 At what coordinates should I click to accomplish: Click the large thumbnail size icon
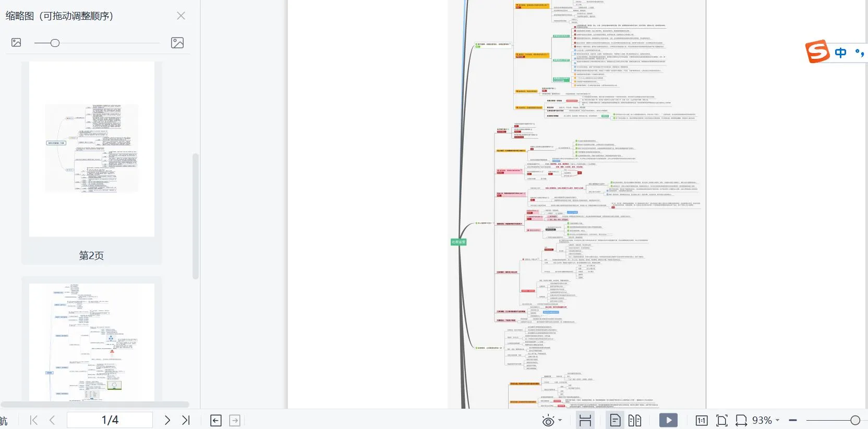click(177, 43)
